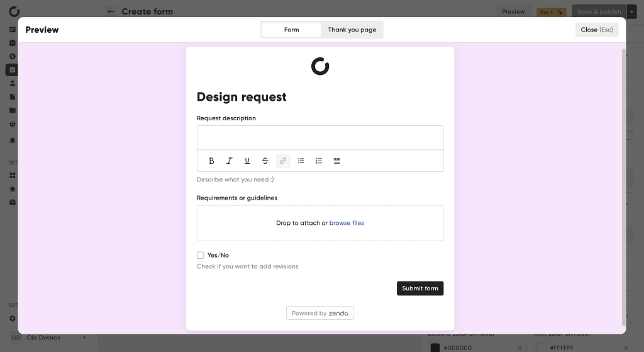The height and width of the screenshot is (352, 644).
Task: Open the person sidebar icon
Action: coord(13,83)
